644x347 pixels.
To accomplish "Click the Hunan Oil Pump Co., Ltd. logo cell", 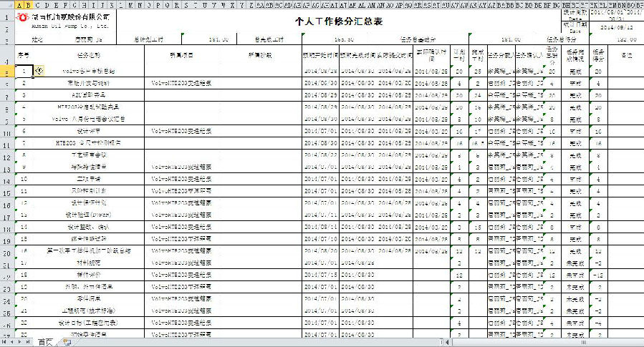I will coord(65,21).
